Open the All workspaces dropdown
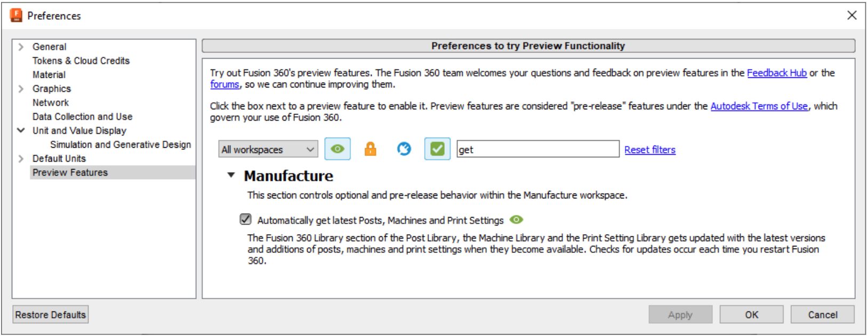This screenshot has width=868, height=336. pos(268,150)
